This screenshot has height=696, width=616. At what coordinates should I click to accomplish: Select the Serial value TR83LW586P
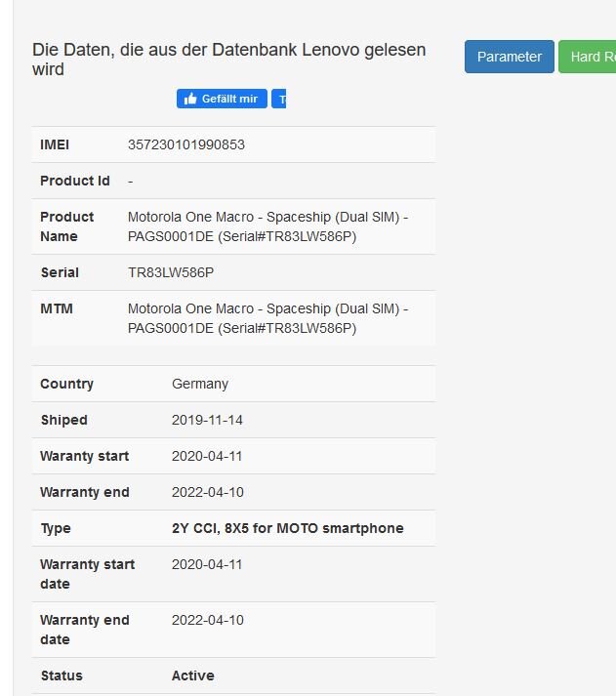(x=171, y=272)
